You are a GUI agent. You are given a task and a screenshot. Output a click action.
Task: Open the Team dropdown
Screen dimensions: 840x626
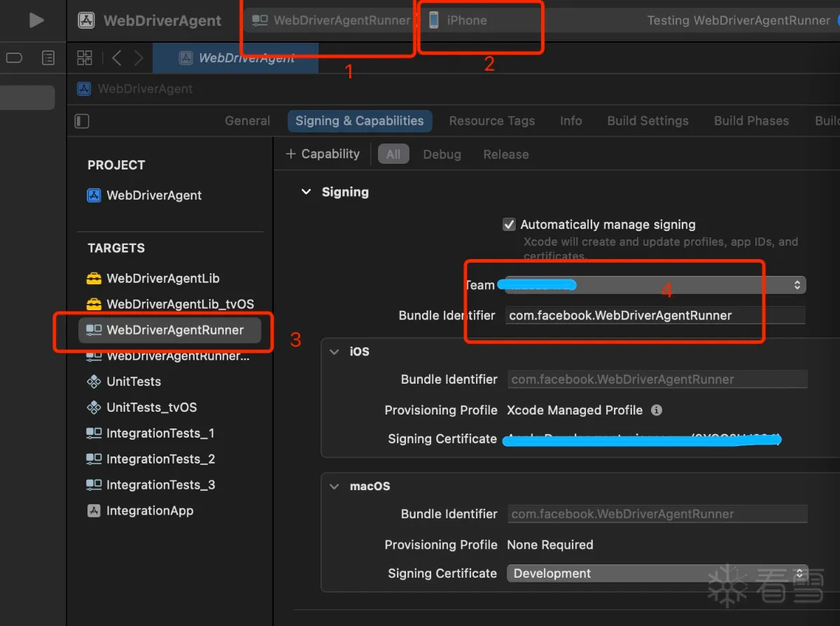tap(655, 285)
